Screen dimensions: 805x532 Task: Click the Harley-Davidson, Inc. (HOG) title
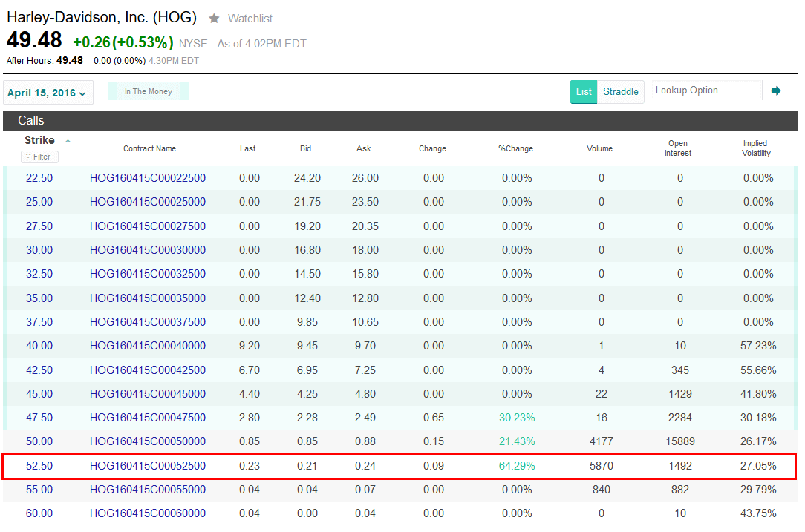tap(102, 18)
